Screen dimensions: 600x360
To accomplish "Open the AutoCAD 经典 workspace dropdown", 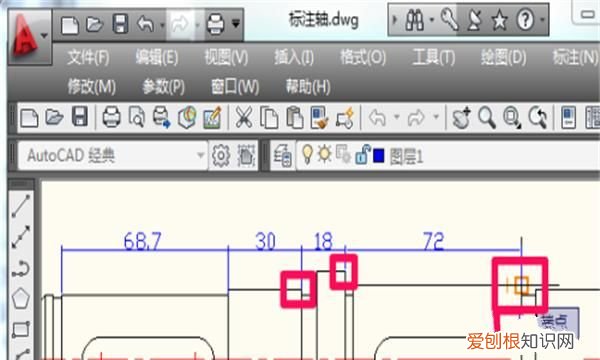I will coord(112,155).
